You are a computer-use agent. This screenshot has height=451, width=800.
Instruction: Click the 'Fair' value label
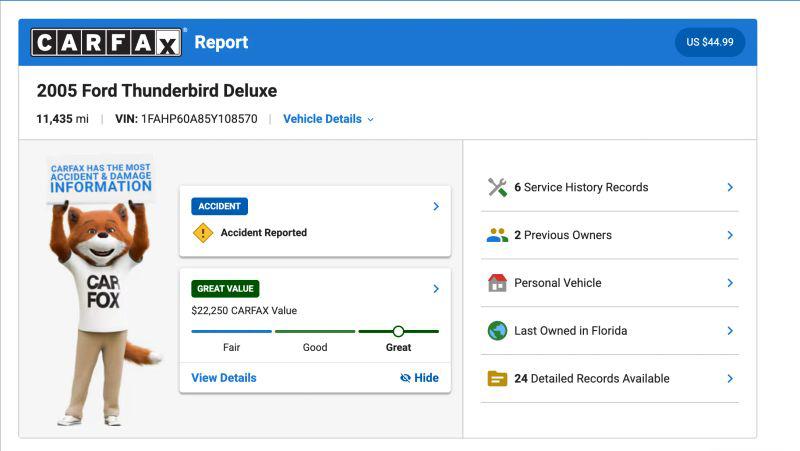[x=231, y=347]
